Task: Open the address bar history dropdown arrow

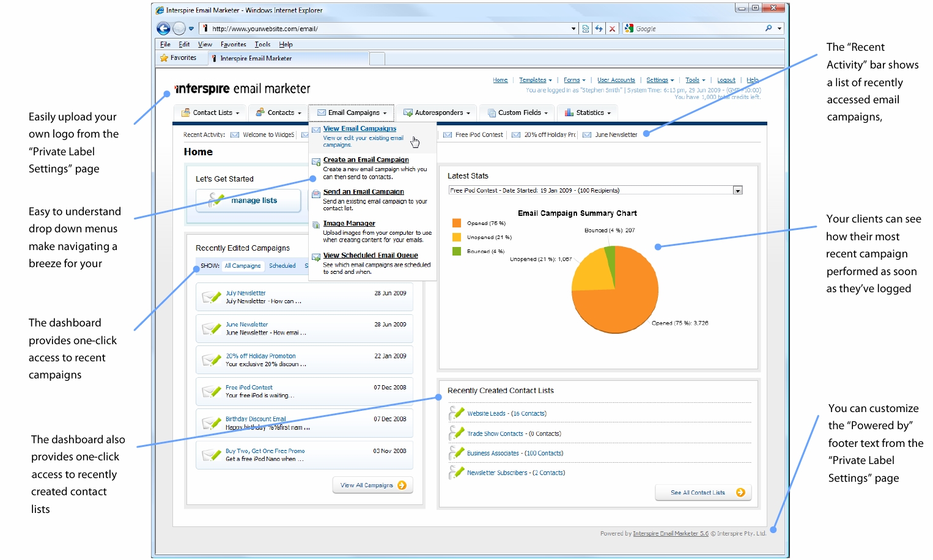Action: click(x=573, y=29)
